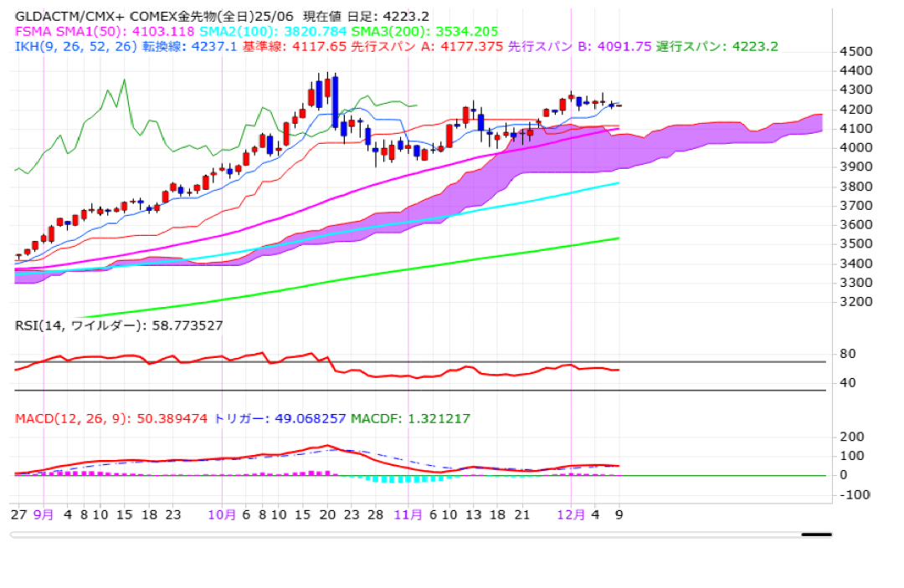The height and width of the screenshot is (588, 904).
Task: Click the 10月 date axis label
Action: coord(221,514)
